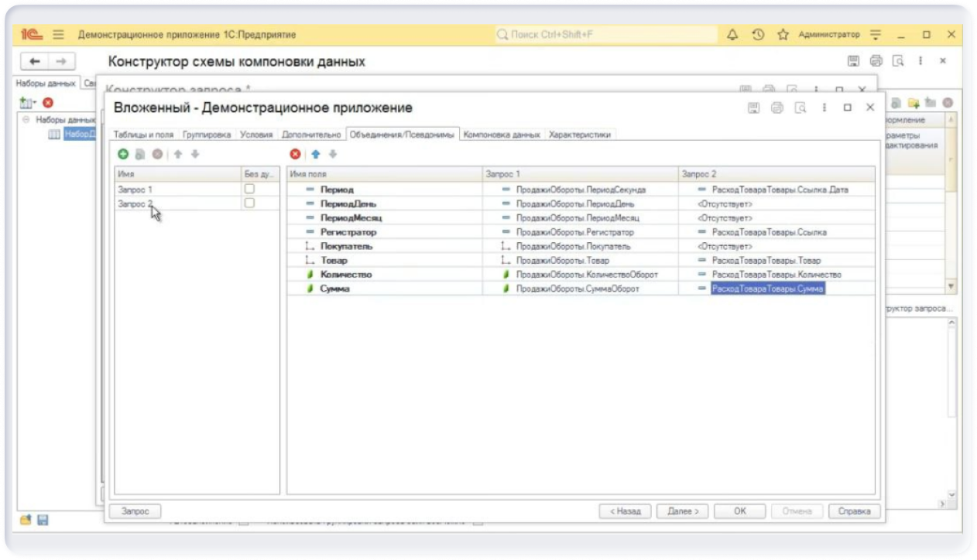This screenshot has width=977, height=560.
Task: Open the history clock icon
Action: point(758,35)
